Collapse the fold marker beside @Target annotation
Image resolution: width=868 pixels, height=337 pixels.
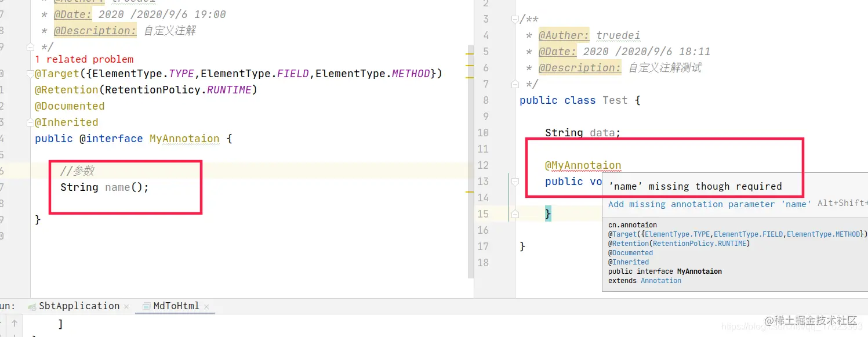30,74
